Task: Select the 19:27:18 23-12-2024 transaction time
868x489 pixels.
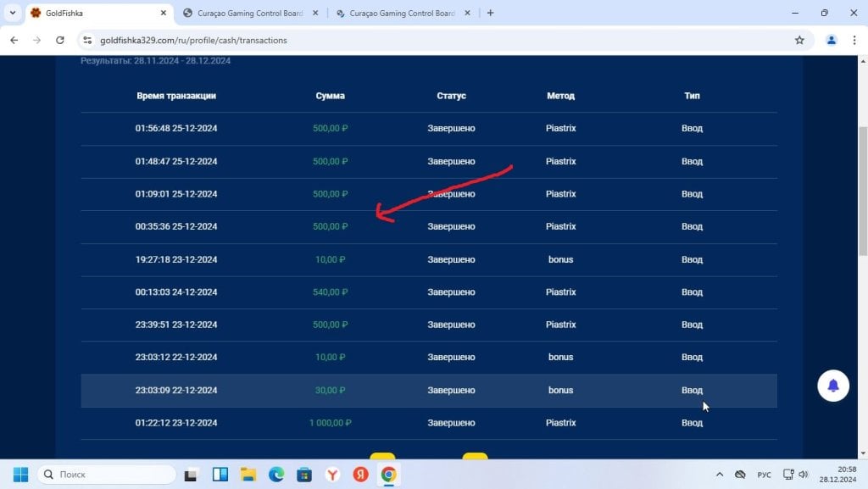Action: coord(176,259)
